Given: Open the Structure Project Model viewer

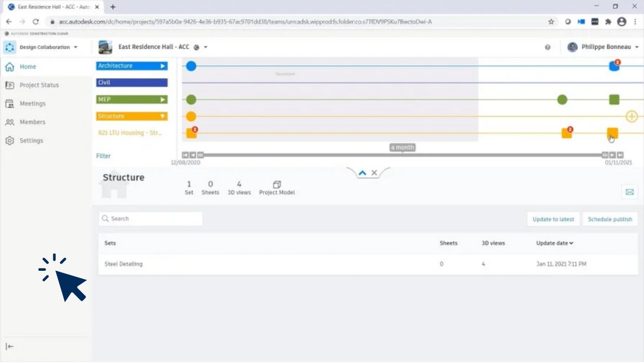Looking at the screenshot, I should pyautogui.click(x=276, y=184).
